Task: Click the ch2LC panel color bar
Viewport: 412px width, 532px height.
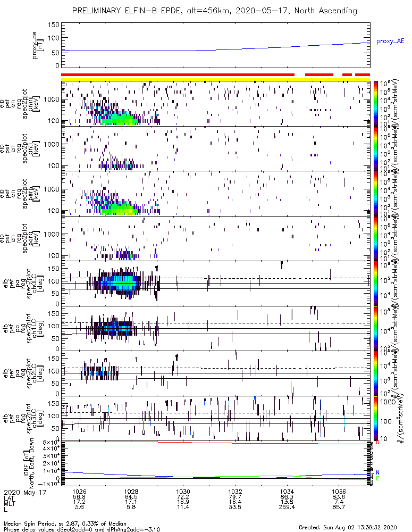Action: click(376, 373)
